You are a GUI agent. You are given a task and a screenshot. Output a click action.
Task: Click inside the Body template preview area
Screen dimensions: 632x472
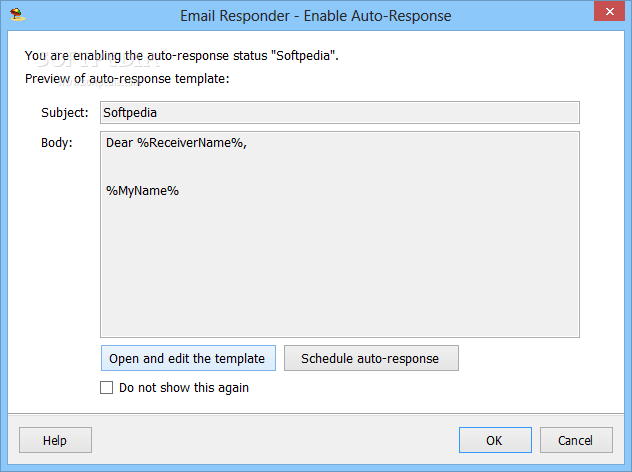(x=339, y=234)
